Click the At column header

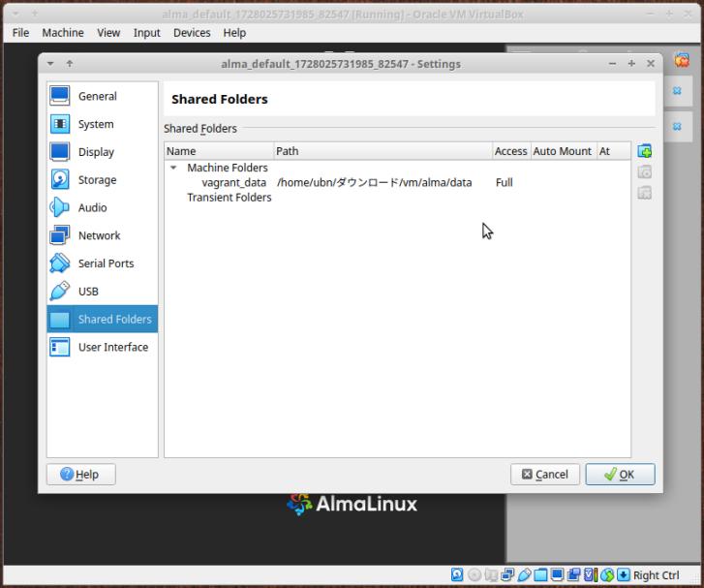pyautogui.click(x=613, y=151)
